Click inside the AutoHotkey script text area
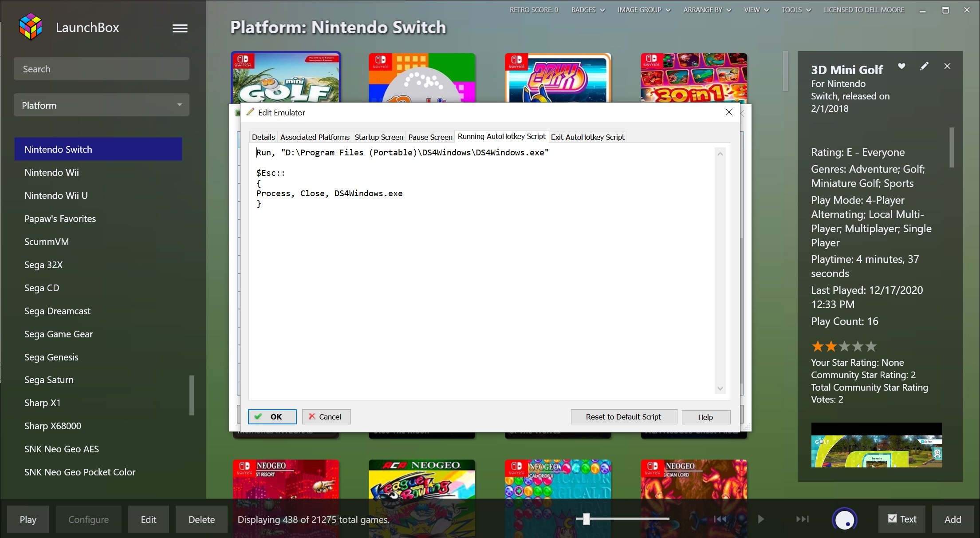 pos(482,271)
